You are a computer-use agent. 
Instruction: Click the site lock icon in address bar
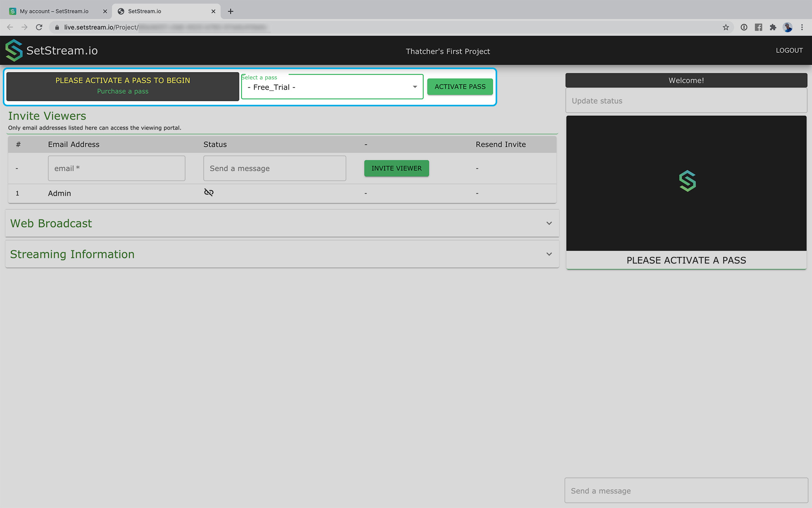click(x=57, y=27)
